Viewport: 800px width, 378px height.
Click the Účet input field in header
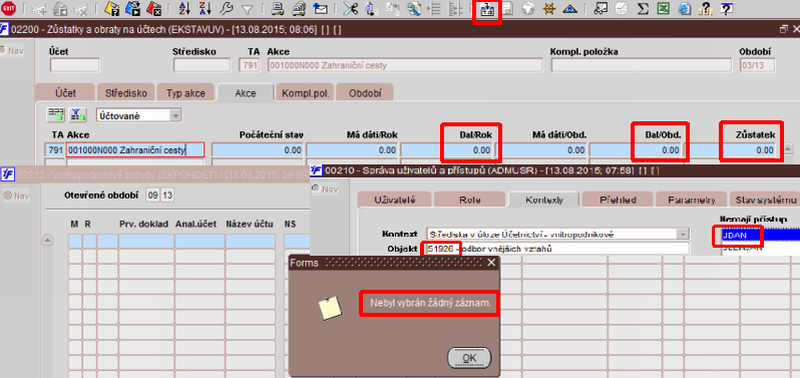click(x=74, y=65)
